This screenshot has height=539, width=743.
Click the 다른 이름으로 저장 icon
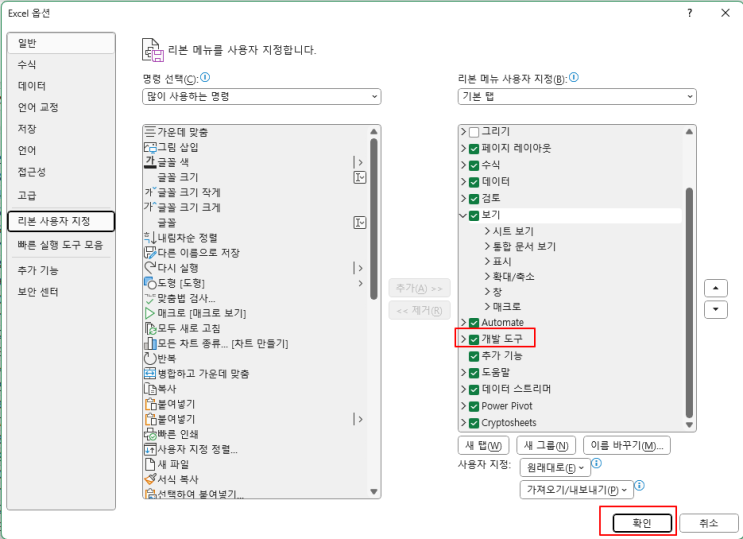150,253
